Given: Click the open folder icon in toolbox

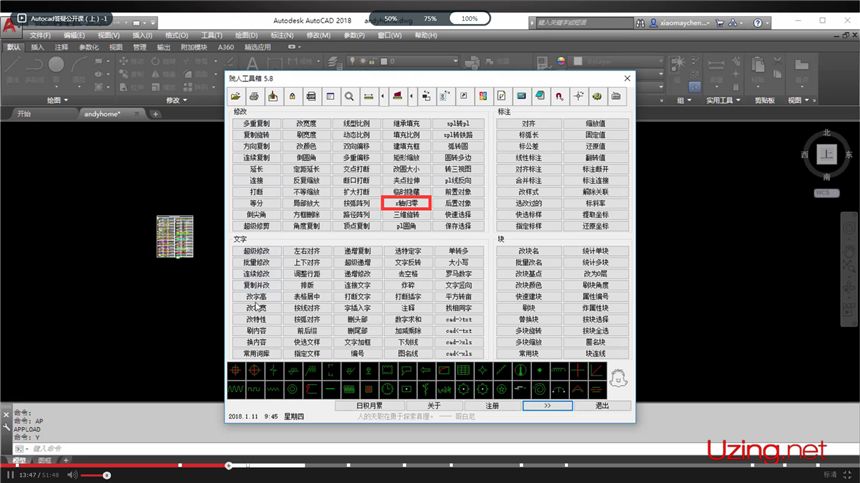Looking at the screenshot, I should click(x=237, y=97).
